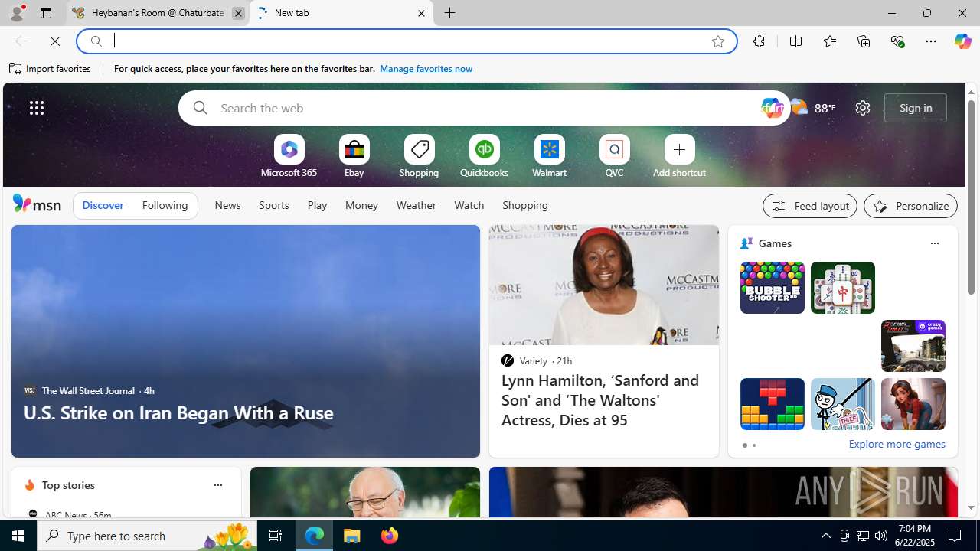Open Extensions puzzle icon
The height and width of the screenshot is (551, 980).
[x=759, y=41]
